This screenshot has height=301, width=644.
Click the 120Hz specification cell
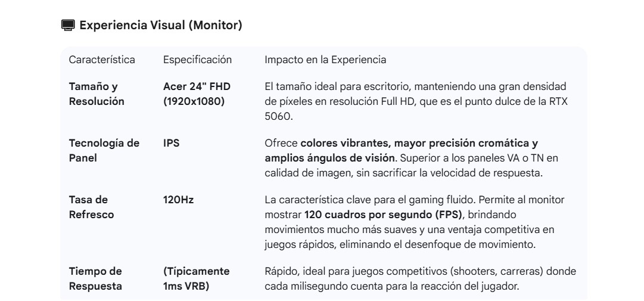[178, 198]
